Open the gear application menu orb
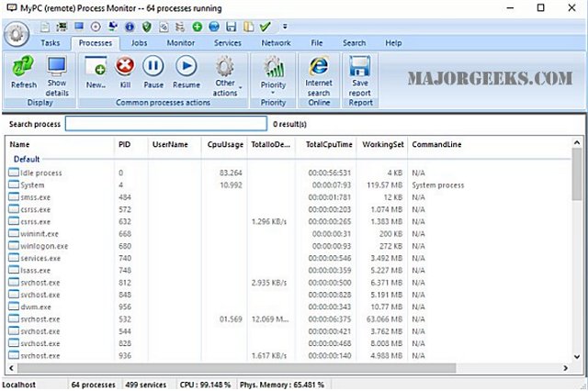Viewport: 588px width, 391px height. pos(17,34)
